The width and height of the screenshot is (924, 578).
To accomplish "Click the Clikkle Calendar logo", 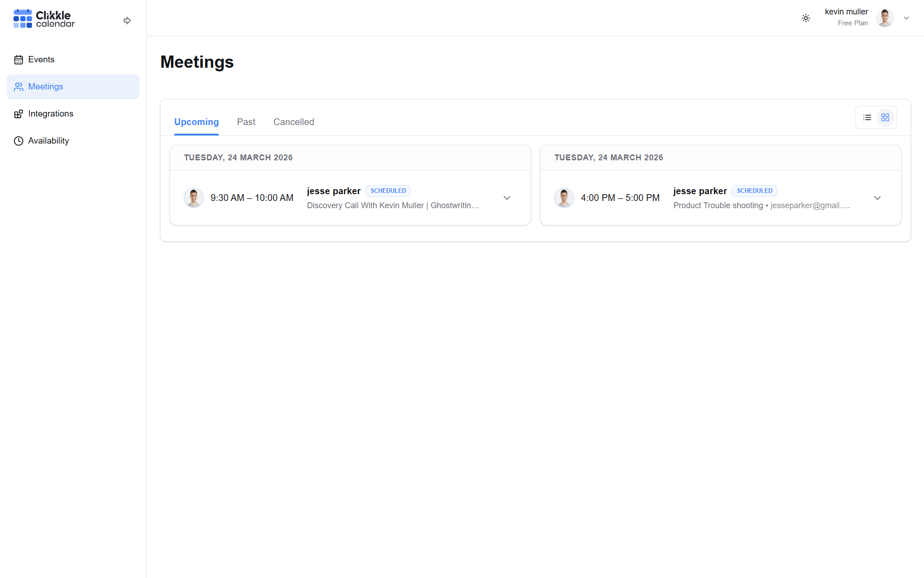I will click(44, 19).
